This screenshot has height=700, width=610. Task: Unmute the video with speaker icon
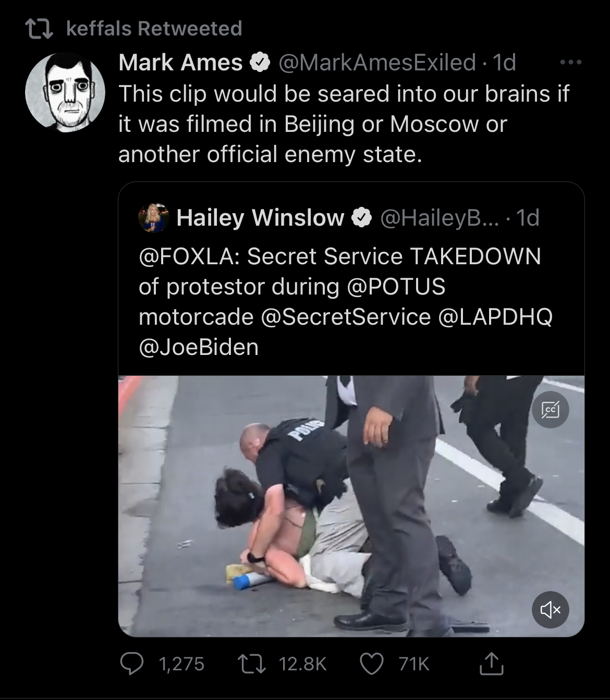click(550, 609)
